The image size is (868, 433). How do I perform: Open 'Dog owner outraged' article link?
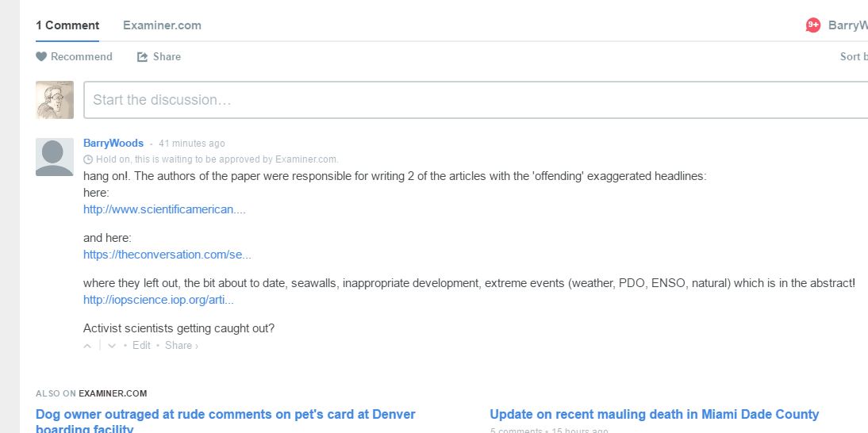(x=225, y=415)
